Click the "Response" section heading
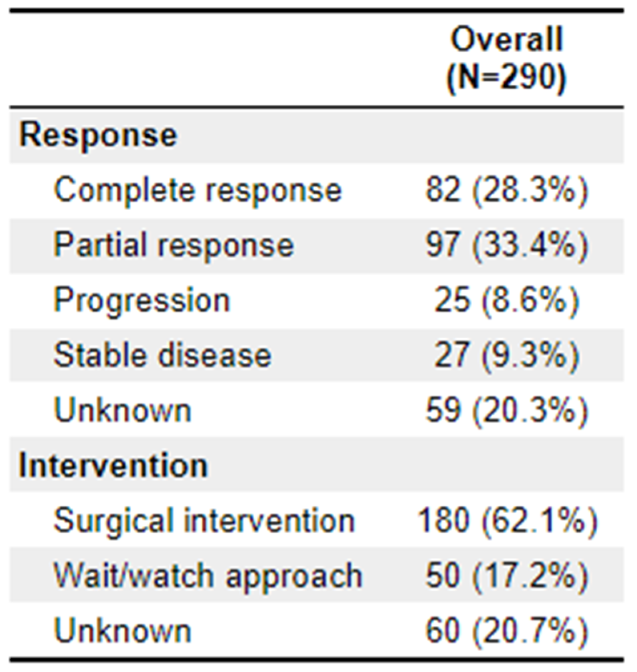637x672 pixels. coord(98,135)
